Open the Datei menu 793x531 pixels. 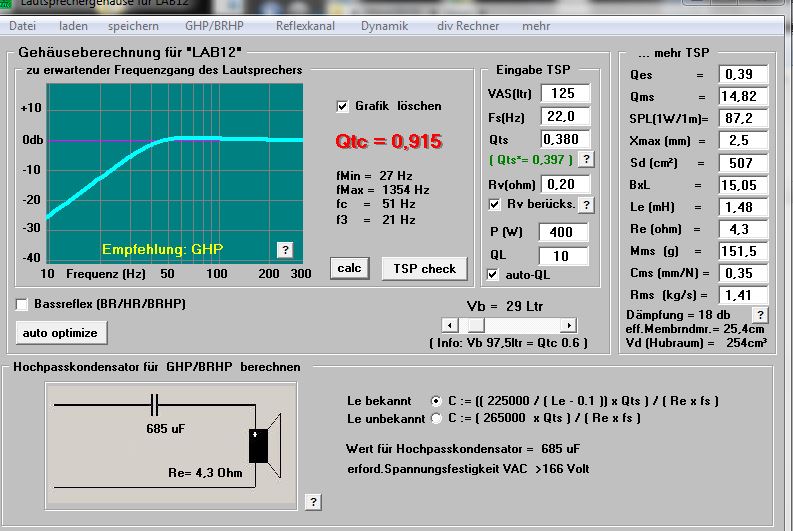(22, 25)
